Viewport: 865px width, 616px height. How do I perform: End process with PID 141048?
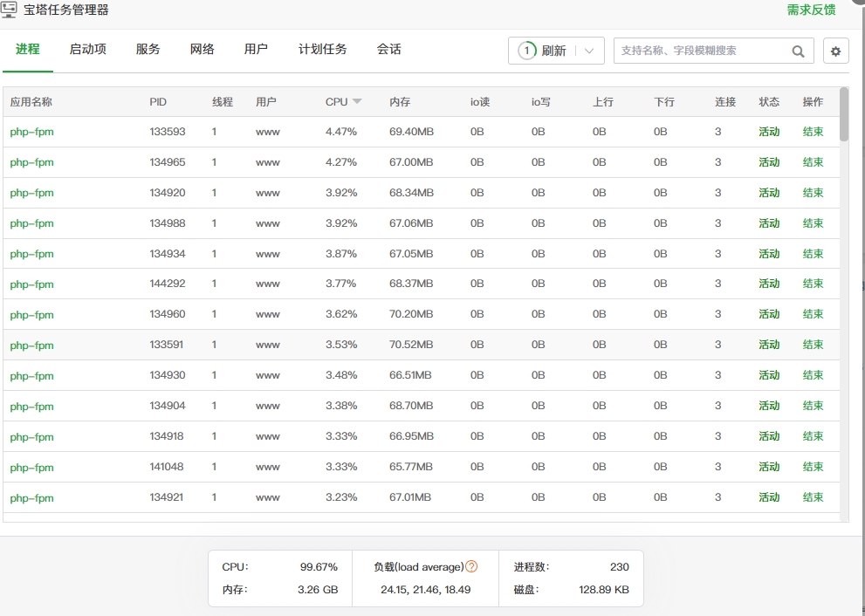813,467
